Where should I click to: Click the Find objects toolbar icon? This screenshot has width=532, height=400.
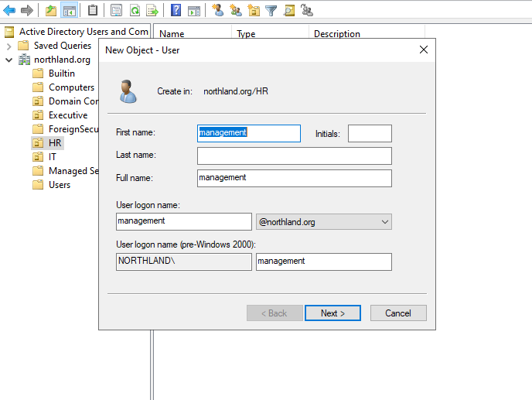(288, 10)
